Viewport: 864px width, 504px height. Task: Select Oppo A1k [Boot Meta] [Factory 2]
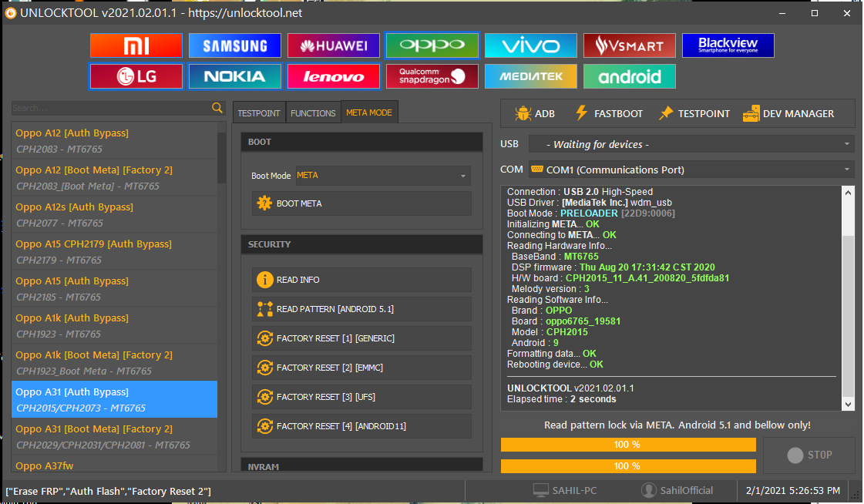(x=114, y=362)
